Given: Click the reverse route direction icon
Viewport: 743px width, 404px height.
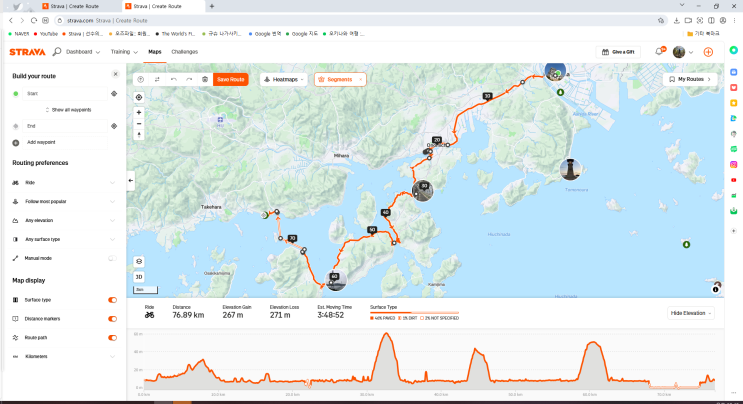Looking at the screenshot, I should pos(157,80).
